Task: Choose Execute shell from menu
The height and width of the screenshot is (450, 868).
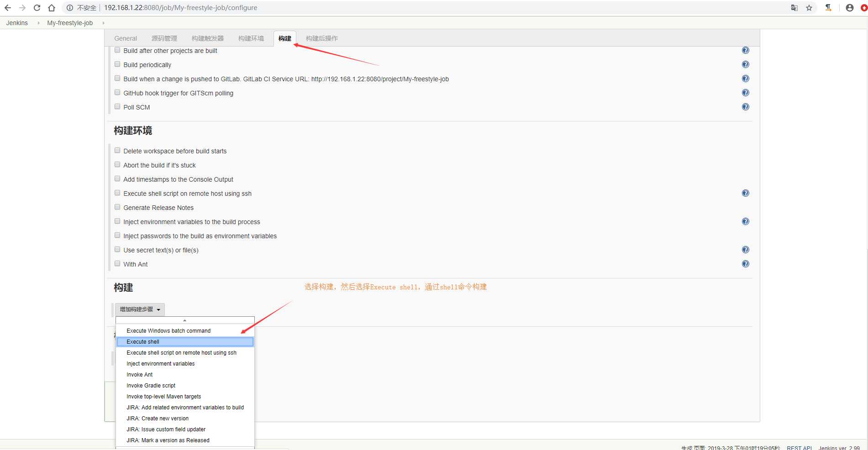Action: point(185,342)
